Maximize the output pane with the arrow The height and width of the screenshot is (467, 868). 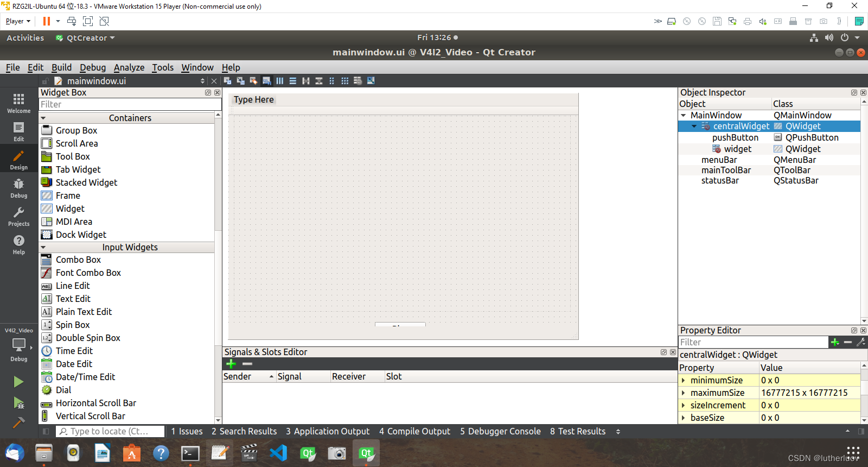(x=847, y=431)
